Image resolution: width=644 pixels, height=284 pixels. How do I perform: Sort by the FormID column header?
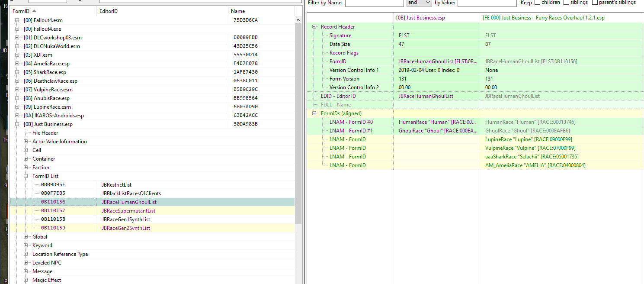53,11
